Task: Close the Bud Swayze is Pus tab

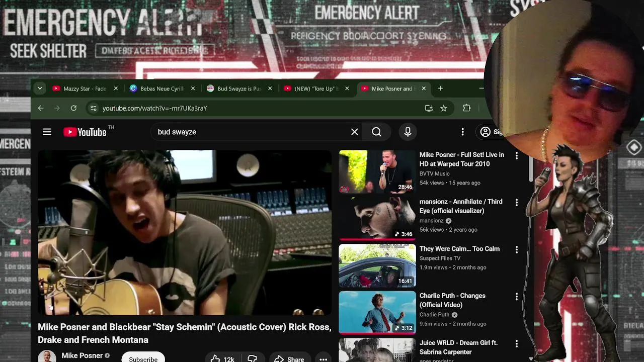Action: click(x=270, y=88)
